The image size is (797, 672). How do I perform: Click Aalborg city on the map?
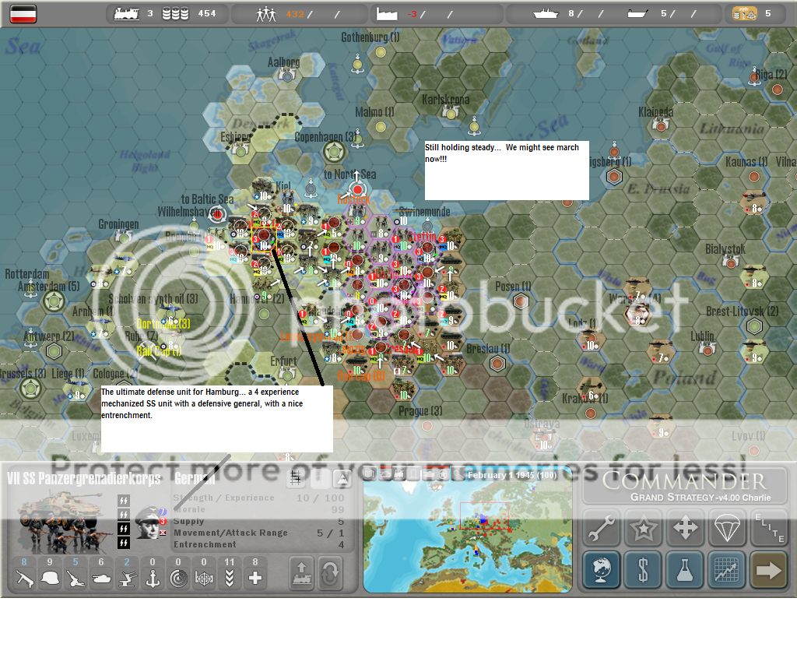[288, 76]
